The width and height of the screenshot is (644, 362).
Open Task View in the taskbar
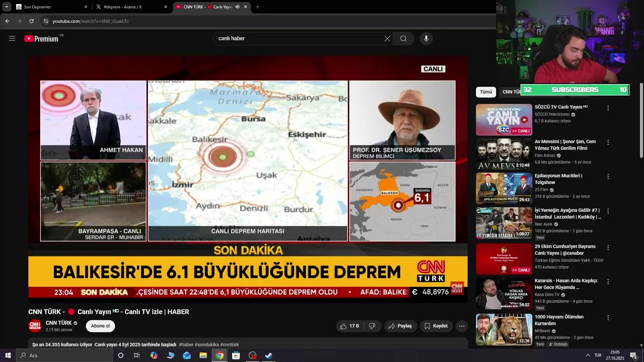[137, 355]
